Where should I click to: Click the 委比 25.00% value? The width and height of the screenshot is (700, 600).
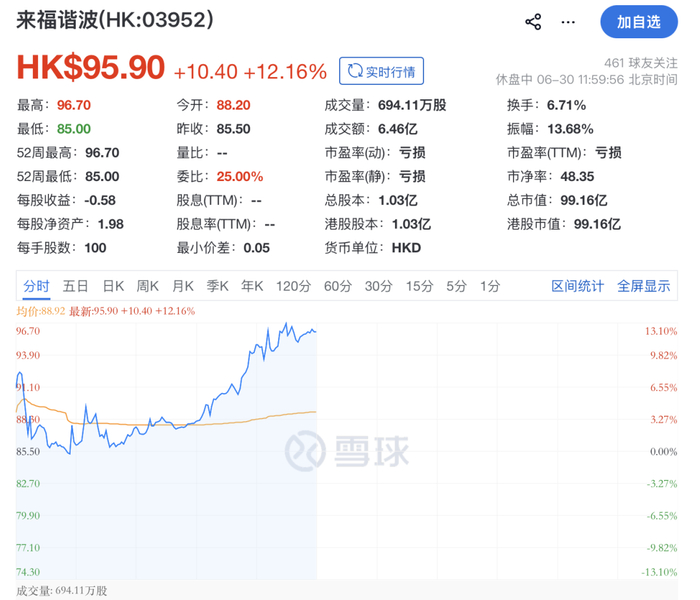point(240,176)
